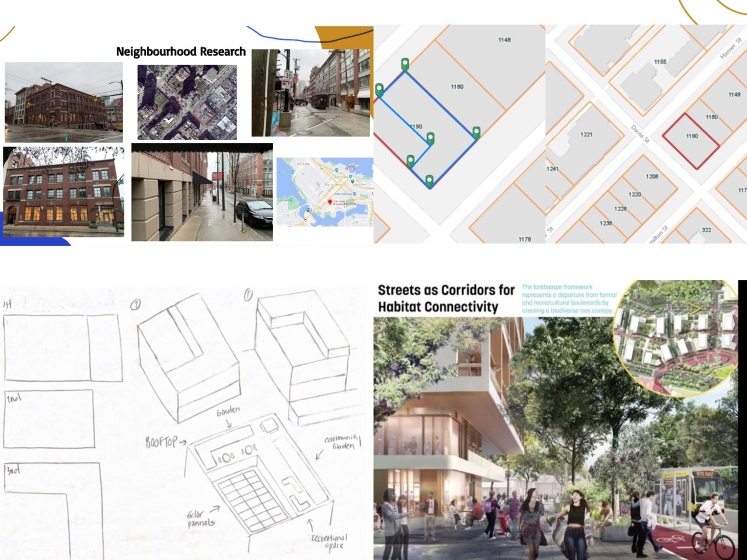Click parcel label 1180 on the Davie St map
This screenshot has height=560, width=747.
click(x=712, y=117)
